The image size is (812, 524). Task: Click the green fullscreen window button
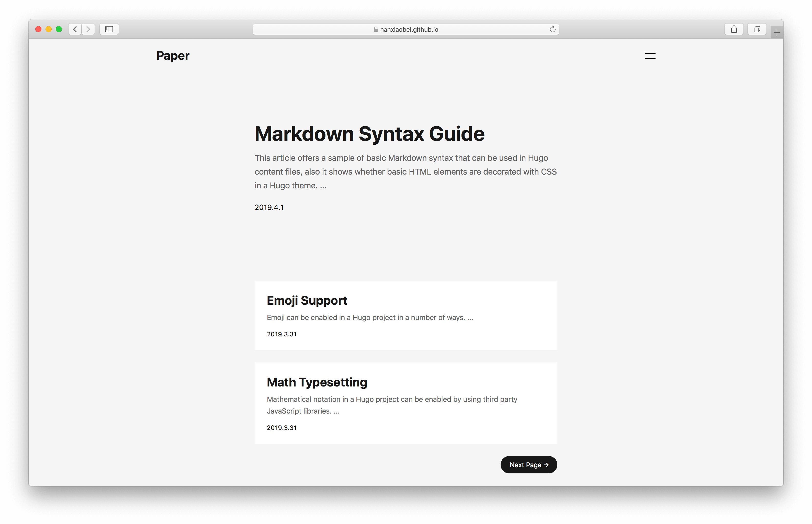tap(59, 29)
